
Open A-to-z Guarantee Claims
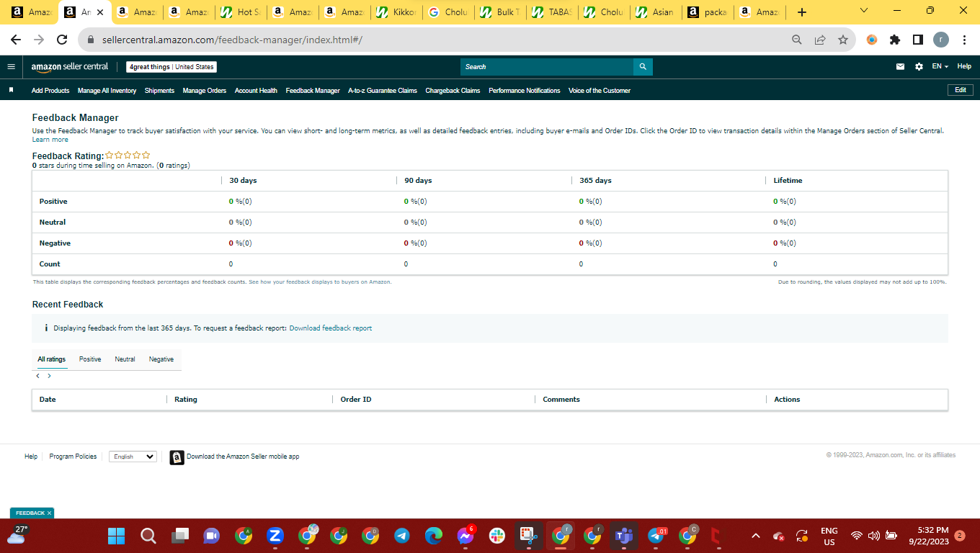click(x=383, y=91)
